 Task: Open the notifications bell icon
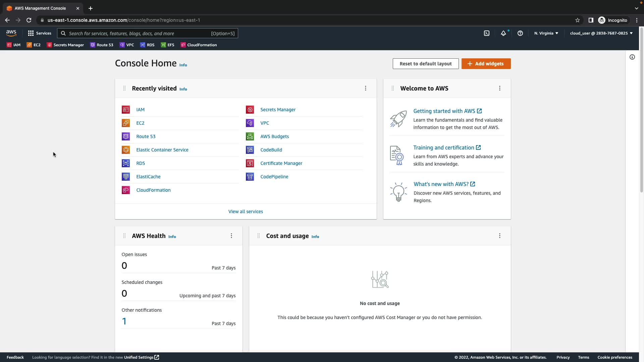[503, 33]
